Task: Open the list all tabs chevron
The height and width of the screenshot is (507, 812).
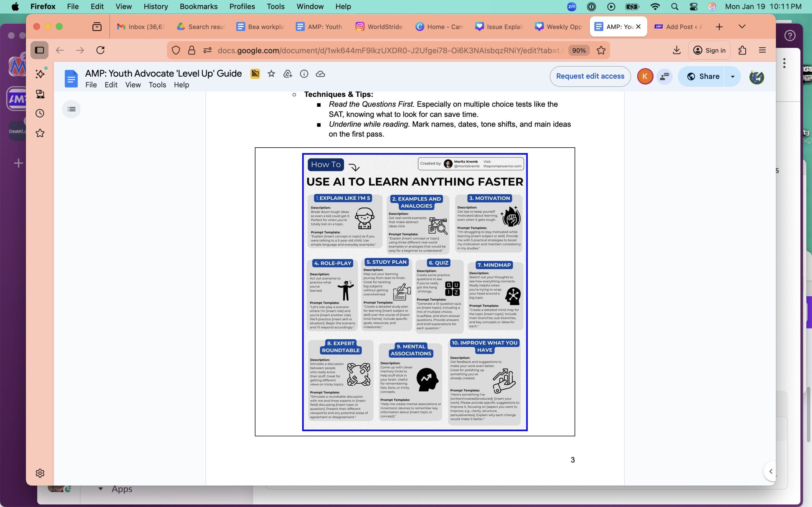Action: pyautogui.click(x=742, y=27)
